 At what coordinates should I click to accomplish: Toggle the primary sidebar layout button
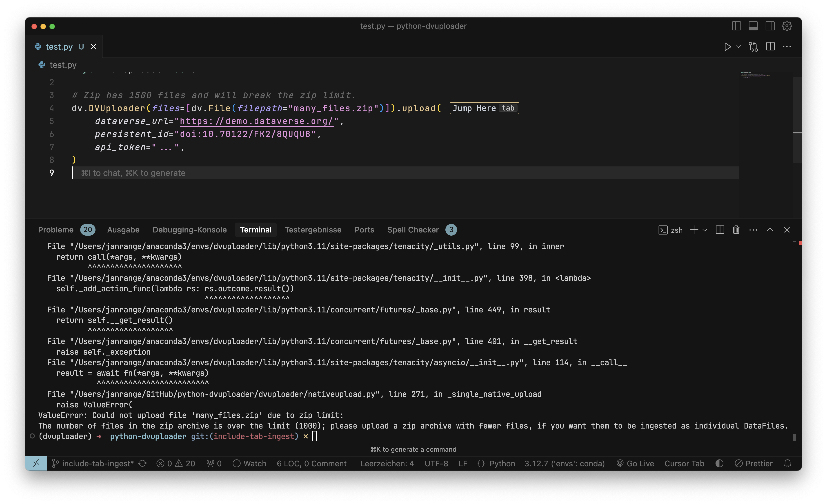coord(736,26)
